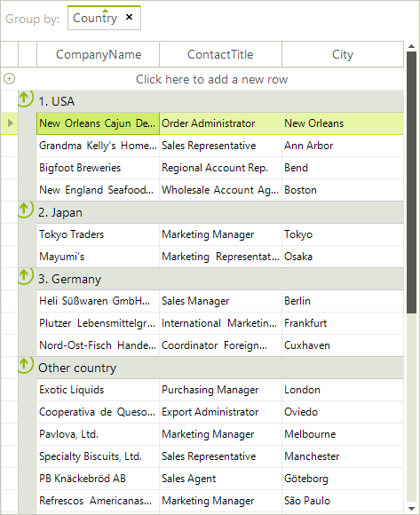
Task: Select the Mayumi's company cell
Action: [98, 257]
